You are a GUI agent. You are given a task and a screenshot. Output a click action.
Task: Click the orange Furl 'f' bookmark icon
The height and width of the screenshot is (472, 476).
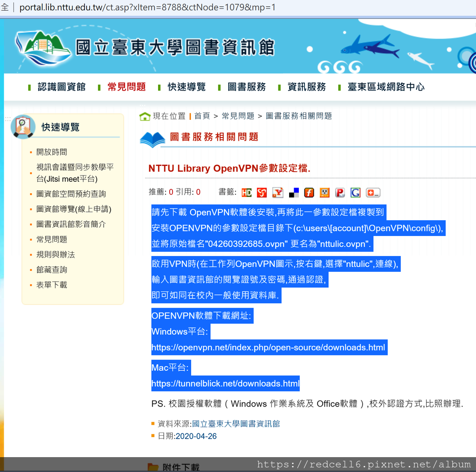(309, 193)
